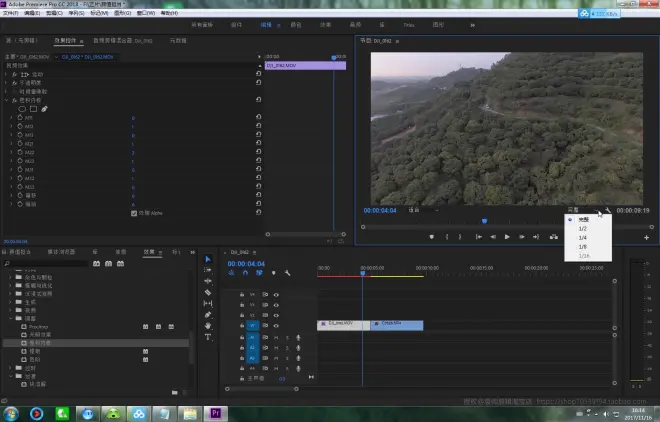Select the Type tool

click(x=208, y=337)
